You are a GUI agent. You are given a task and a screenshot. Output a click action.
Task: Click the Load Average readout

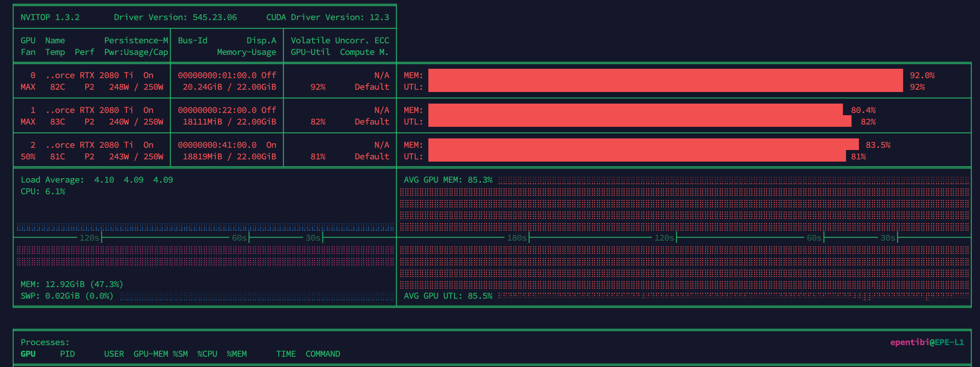(x=96, y=179)
